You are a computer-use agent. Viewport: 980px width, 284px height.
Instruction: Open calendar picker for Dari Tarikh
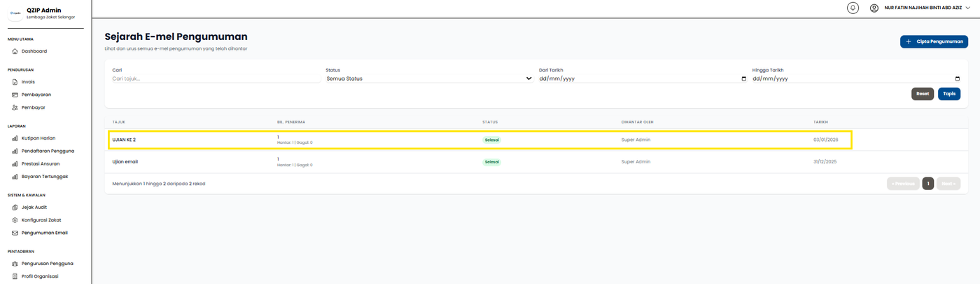[743, 79]
